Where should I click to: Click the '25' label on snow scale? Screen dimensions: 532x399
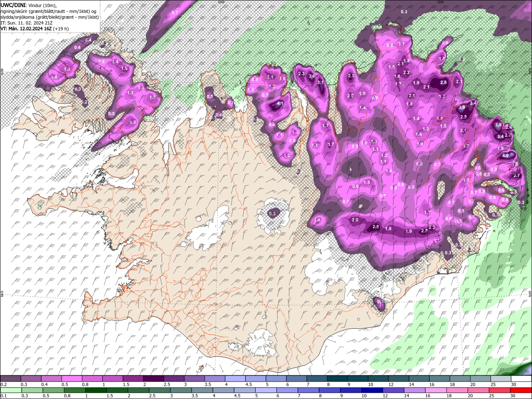pyautogui.click(x=493, y=384)
